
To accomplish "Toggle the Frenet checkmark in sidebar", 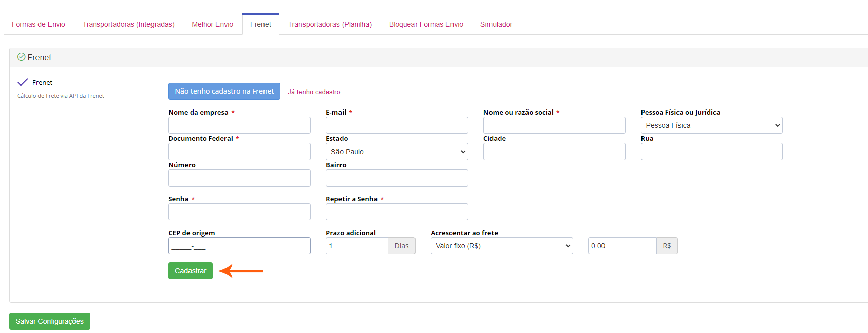I will tap(23, 82).
